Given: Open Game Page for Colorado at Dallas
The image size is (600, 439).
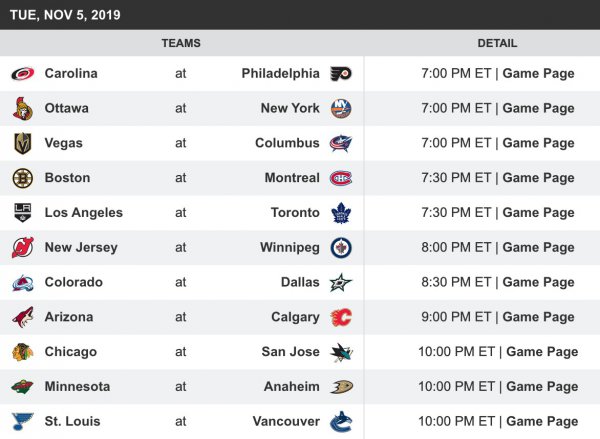Looking at the screenshot, I should pos(538,282).
